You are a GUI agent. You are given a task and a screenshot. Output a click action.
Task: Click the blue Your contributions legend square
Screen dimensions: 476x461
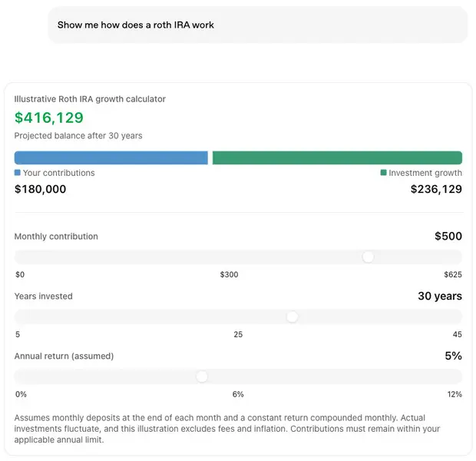[x=18, y=173]
